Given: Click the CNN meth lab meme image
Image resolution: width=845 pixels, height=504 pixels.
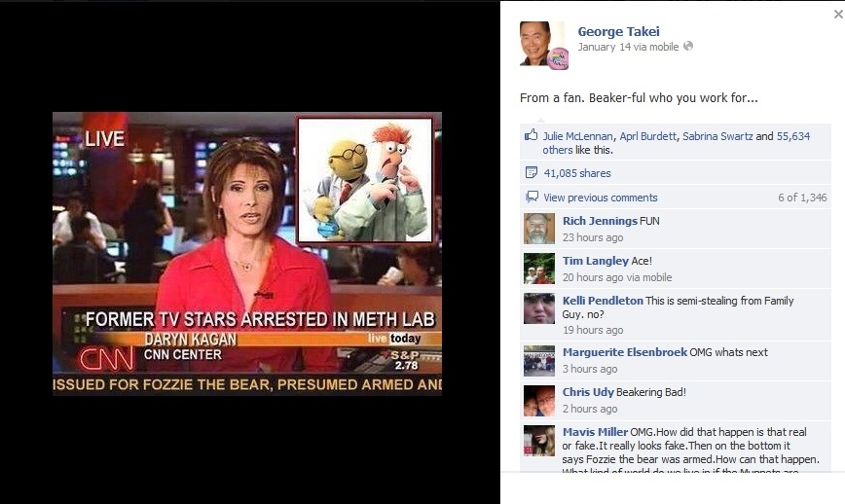Looking at the screenshot, I should tap(247, 254).
